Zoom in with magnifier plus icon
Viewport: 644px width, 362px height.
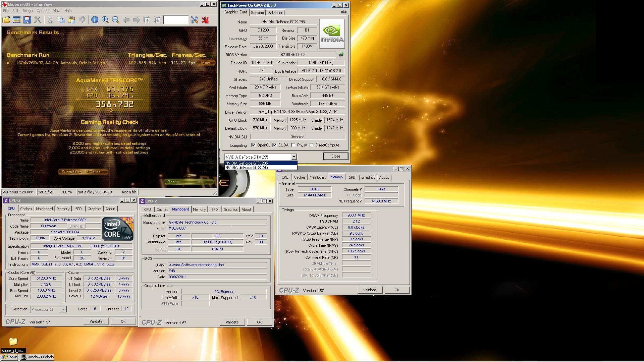tap(105, 20)
